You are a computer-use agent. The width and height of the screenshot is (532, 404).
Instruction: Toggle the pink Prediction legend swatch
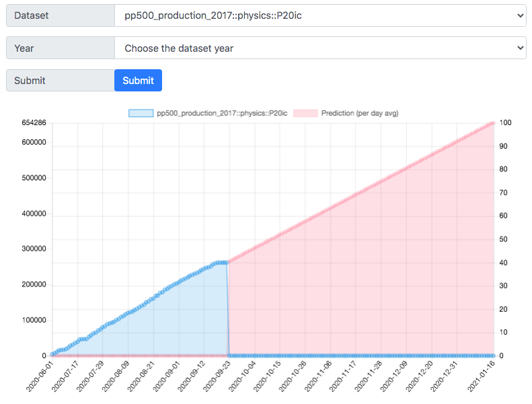[x=305, y=113]
